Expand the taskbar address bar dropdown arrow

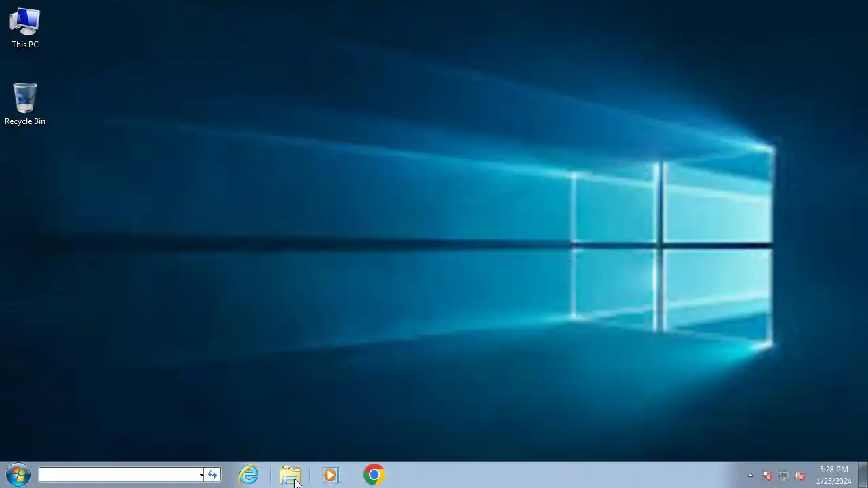click(x=201, y=475)
